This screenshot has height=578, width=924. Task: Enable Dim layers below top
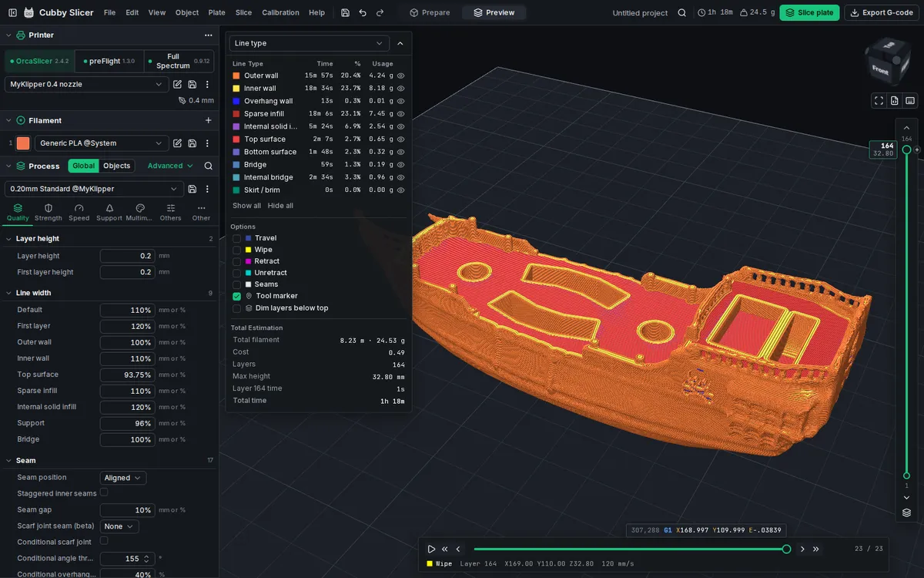(237, 308)
